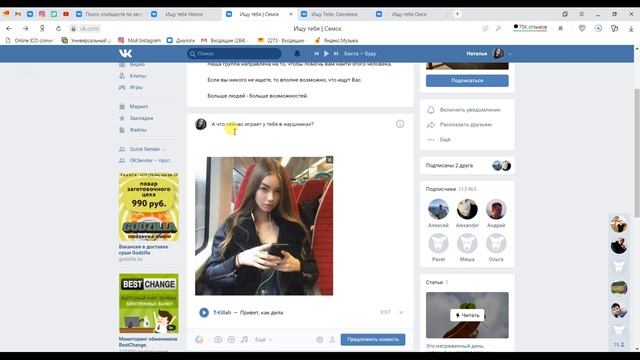Screen dimensions: 640x360
Task: Click the colorful round icon in post toolbar
Action: pos(199,340)
